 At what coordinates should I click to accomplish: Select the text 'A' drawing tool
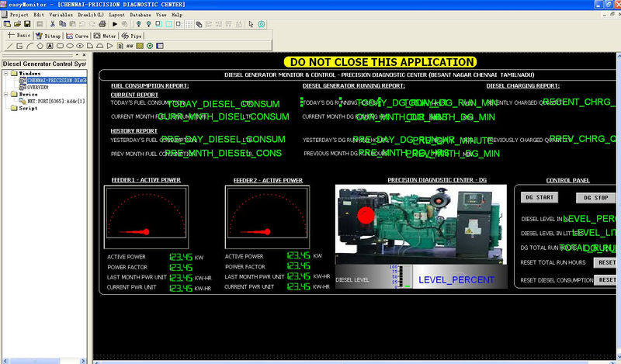click(50, 46)
